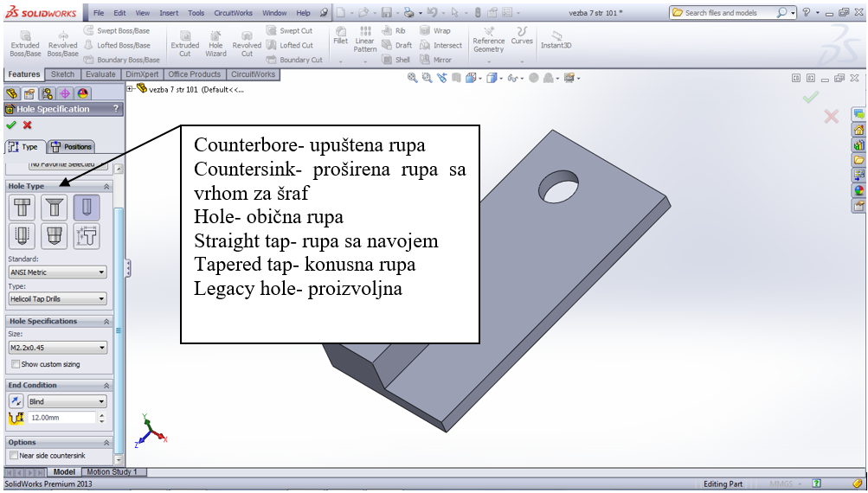Click Extruded Boss/Base tool
Viewport: 868px width, 493px height.
pyautogui.click(x=25, y=44)
